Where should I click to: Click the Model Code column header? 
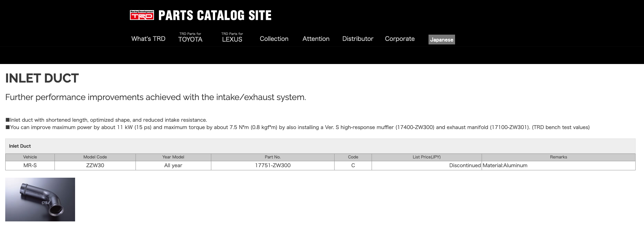point(95,157)
